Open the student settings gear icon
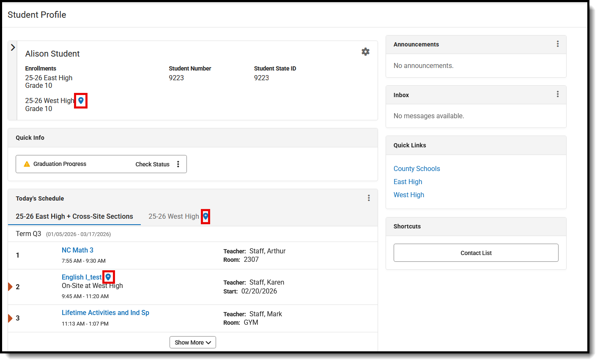 tap(365, 52)
